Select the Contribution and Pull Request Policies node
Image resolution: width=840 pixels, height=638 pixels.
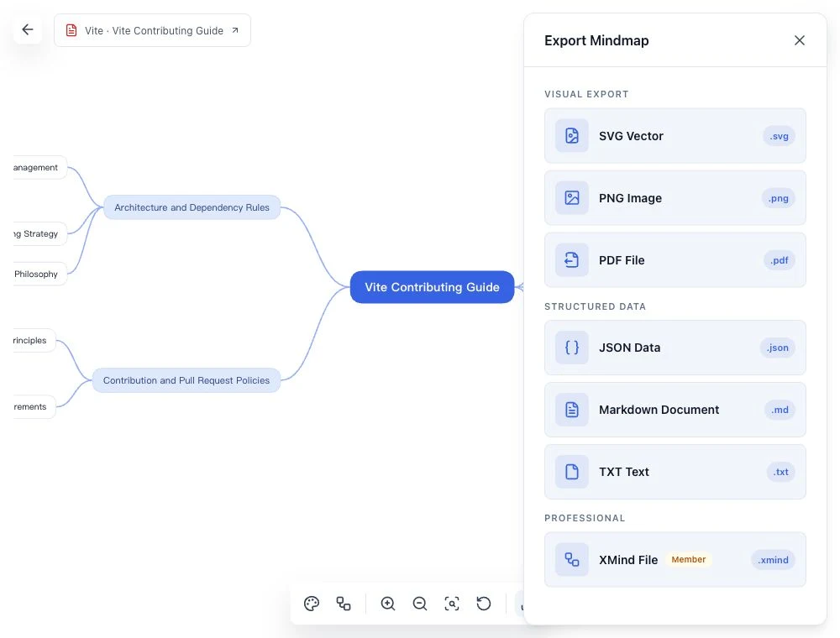[x=186, y=380]
